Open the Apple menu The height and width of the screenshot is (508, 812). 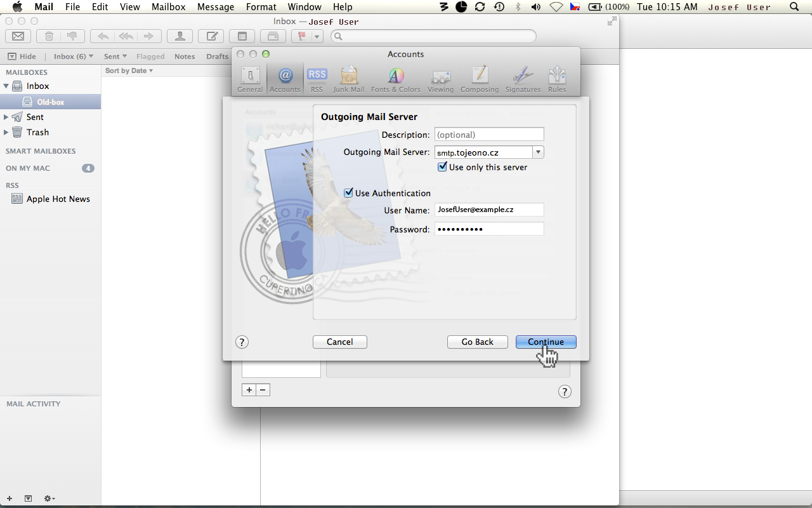17,7
